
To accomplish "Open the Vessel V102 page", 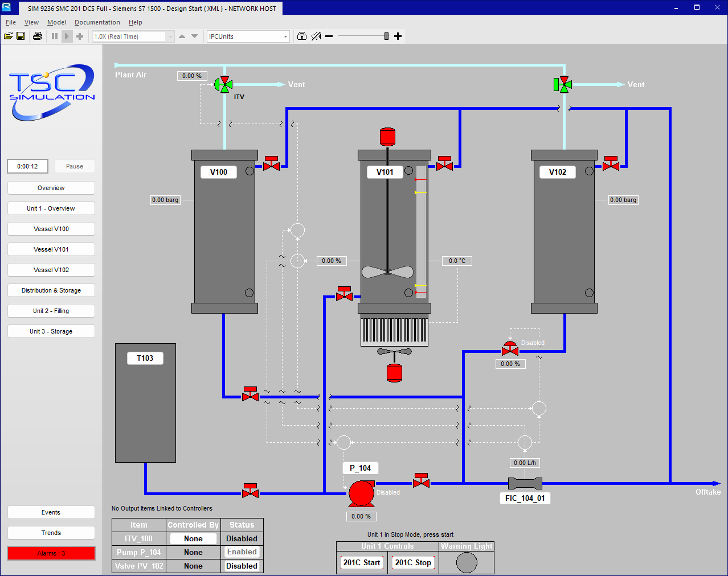I will [51, 270].
